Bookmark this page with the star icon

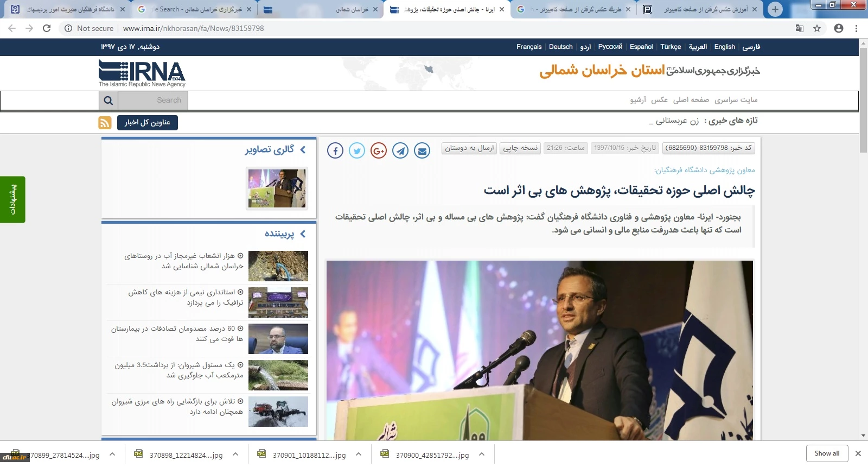point(817,28)
